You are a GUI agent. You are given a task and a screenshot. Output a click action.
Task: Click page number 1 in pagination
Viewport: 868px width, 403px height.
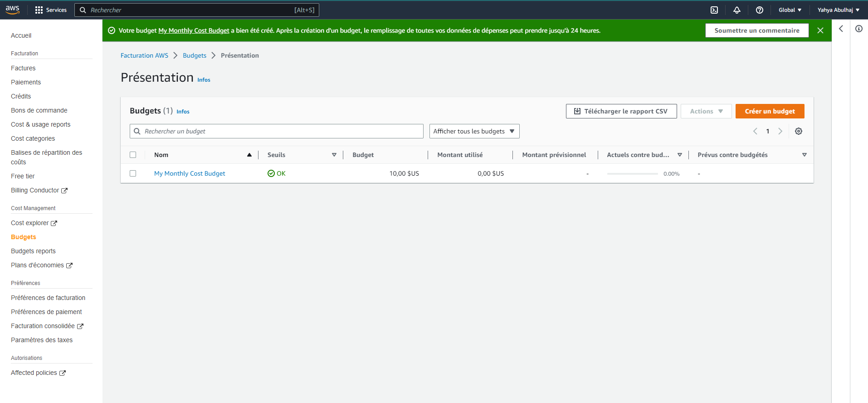click(x=768, y=131)
